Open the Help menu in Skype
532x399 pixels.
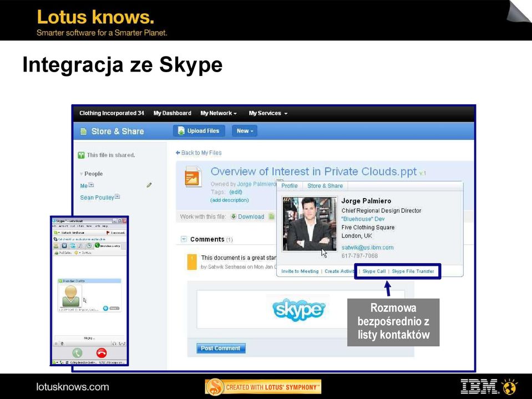[x=105, y=226]
